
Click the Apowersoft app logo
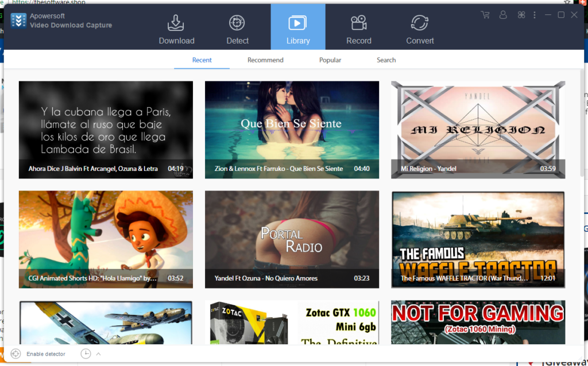click(x=18, y=21)
